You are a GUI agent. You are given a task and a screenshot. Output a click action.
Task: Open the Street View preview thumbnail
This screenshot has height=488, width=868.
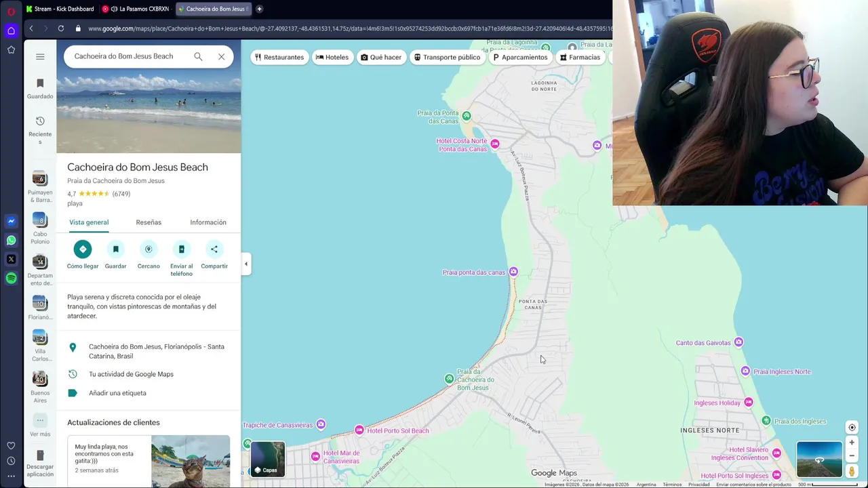tap(819, 460)
